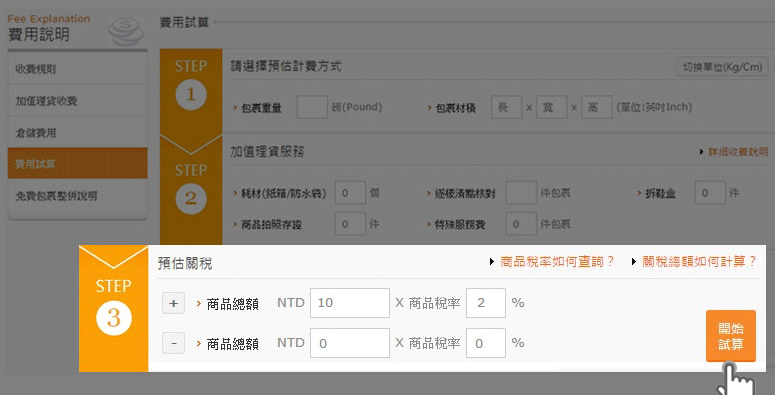Click first 商品稅率 field showing 2
The height and width of the screenshot is (395, 775).
(486, 303)
